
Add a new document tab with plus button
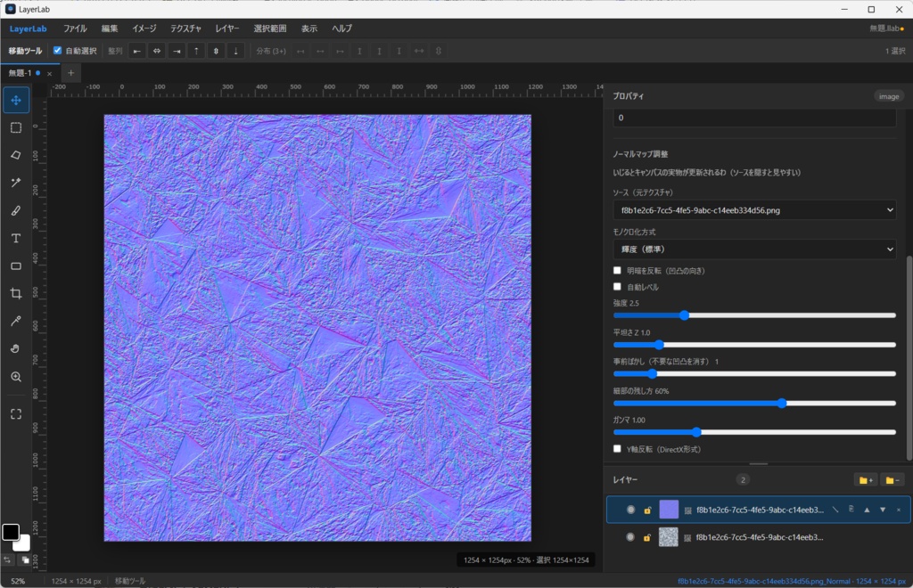(70, 73)
